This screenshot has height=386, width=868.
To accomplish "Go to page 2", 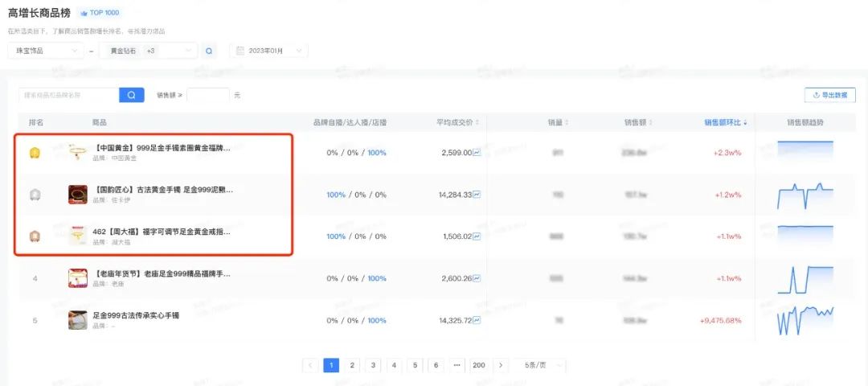I will click(x=352, y=365).
